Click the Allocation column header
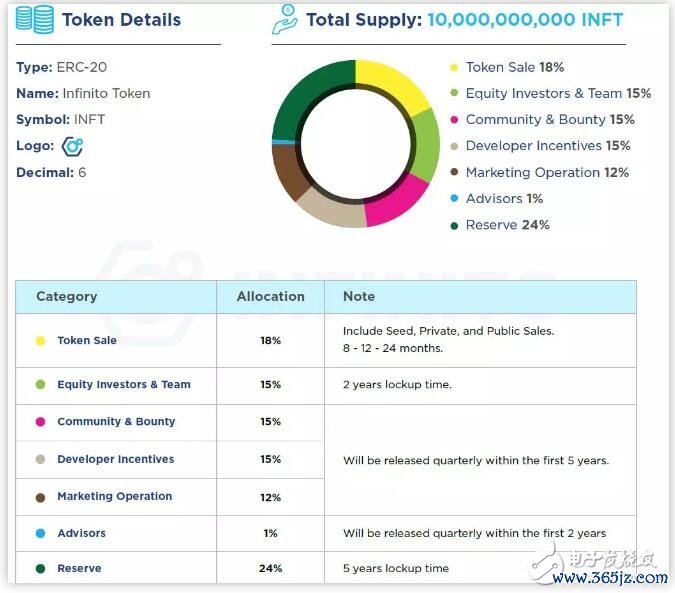The height and width of the screenshot is (593, 675). [270, 296]
